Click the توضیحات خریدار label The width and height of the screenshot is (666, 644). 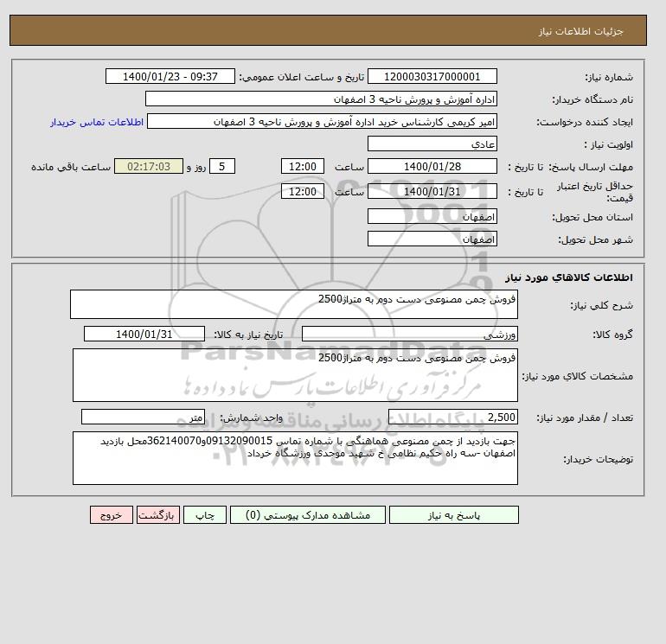pyautogui.click(x=598, y=459)
